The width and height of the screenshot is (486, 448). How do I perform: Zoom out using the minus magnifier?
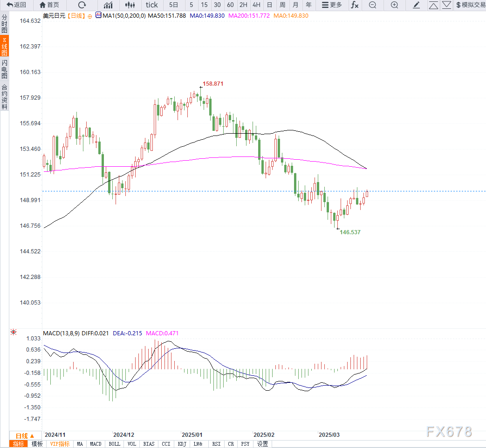pyautogui.click(x=372, y=5)
